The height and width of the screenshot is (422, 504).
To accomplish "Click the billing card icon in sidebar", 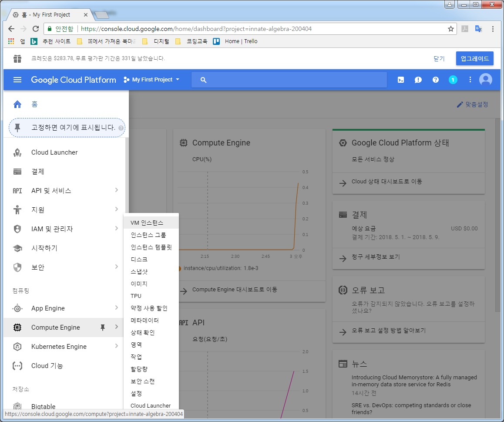I will click(17, 172).
